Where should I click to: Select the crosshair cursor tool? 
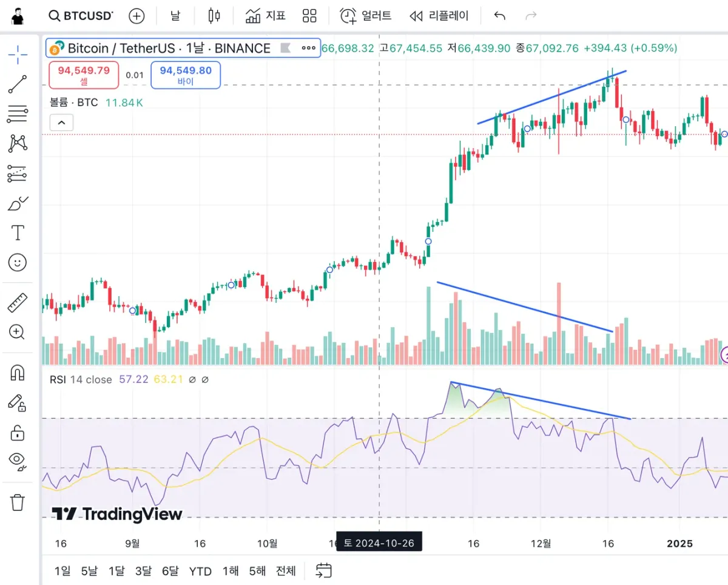pos(18,55)
